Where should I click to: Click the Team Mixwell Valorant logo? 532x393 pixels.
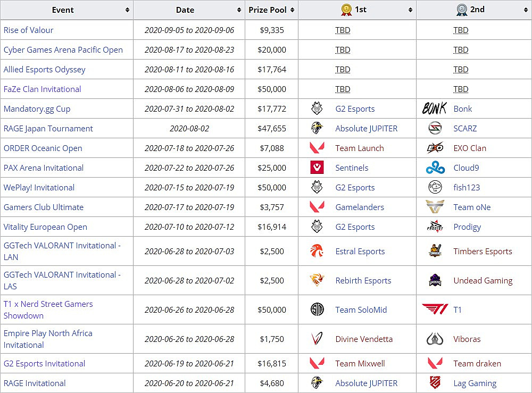[317, 363]
